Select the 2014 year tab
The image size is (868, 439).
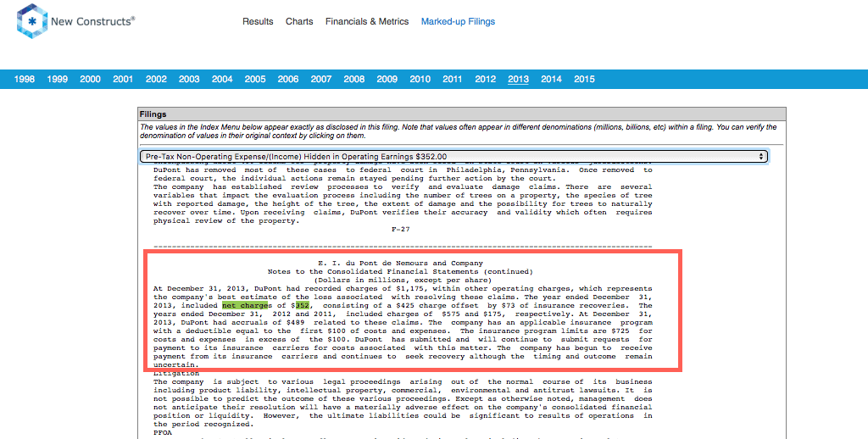coord(551,79)
